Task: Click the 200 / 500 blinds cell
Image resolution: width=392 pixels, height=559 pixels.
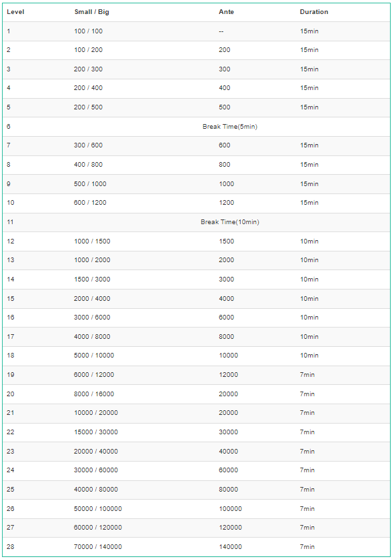Action: (x=89, y=107)
